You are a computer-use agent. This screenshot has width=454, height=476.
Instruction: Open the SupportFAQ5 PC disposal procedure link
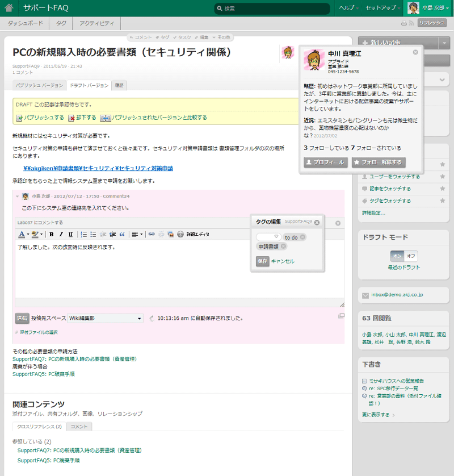point(44,374)
